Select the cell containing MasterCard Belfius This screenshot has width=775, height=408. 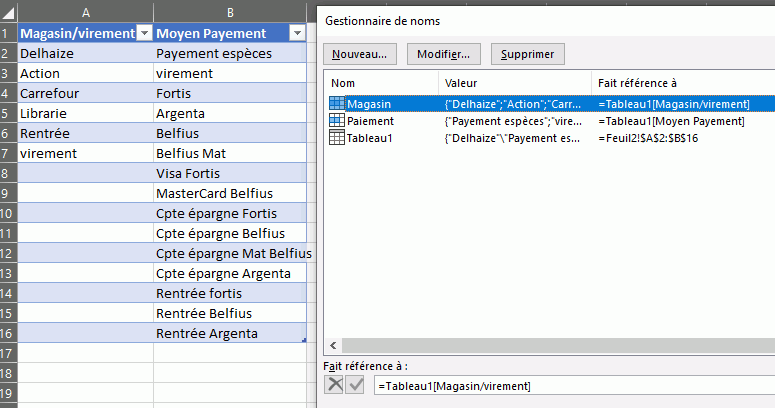(x=230, y=193)
